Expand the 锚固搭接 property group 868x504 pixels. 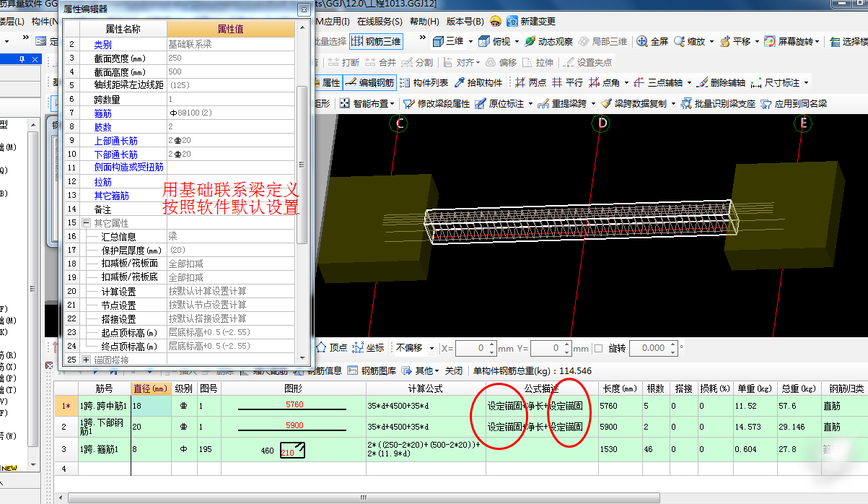click(87, 360)
